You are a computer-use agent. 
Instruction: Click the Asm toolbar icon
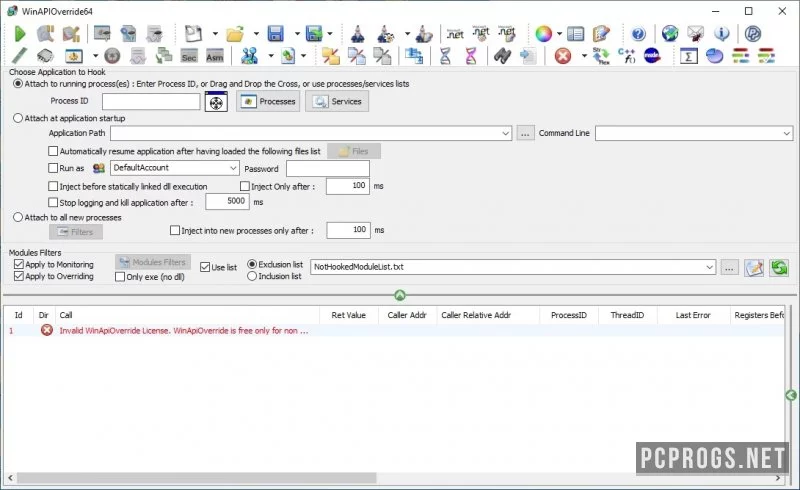pyautogui.click(x=215, y=56)
